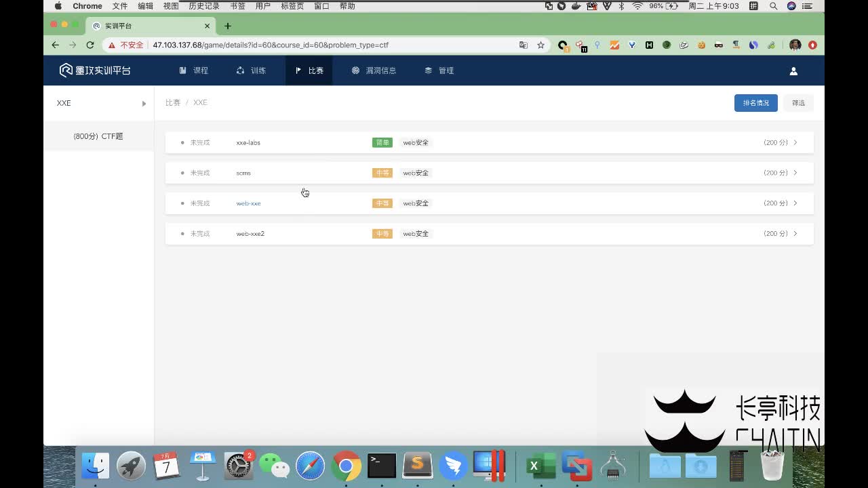Go to the 训练 navigation tab
Screen dimensions: 868x488
(x=251, y=70)
